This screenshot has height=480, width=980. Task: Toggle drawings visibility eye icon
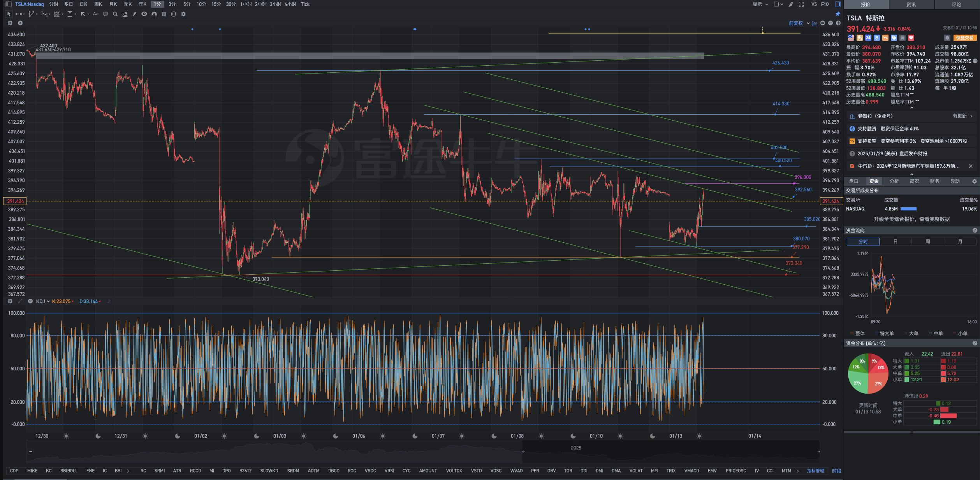[x=144, y=14]
